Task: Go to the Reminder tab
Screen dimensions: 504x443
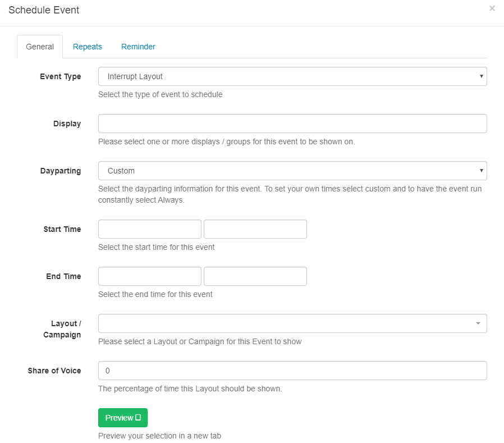Action: (x=138, y=47)
